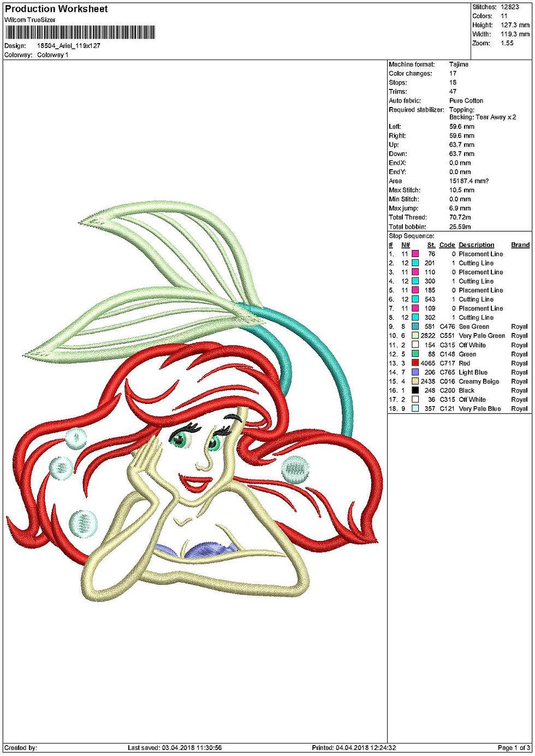Click the Wilcom TrueSizer label
The image size is (535, 756).
[30, 20]
